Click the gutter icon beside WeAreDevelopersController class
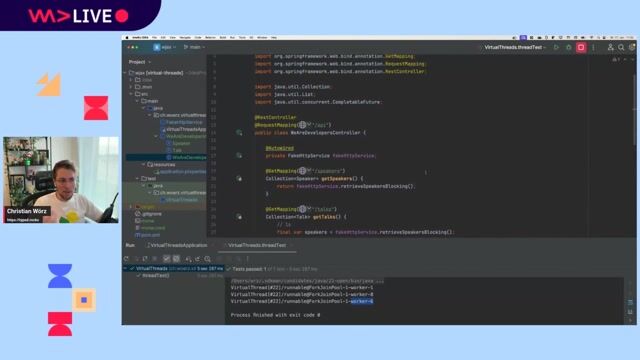Image resolution: width=640 pixels, height=360 pixels. click(239, 133)
